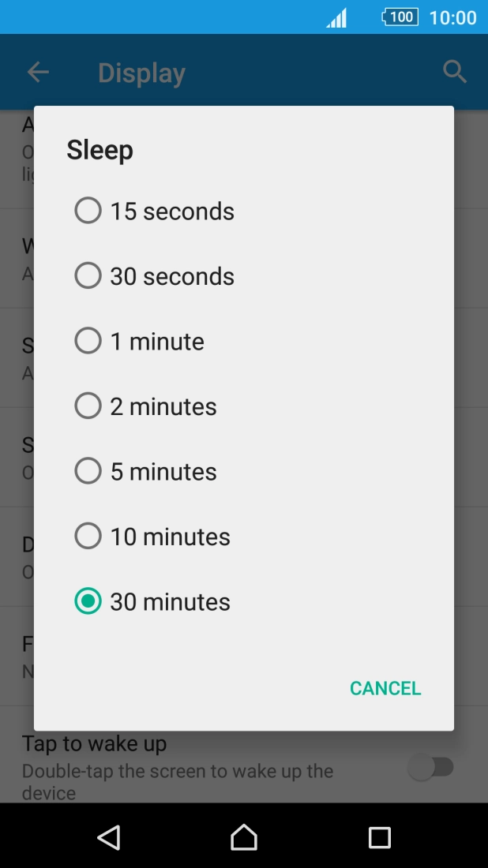This screenshot has height=868, width=488.
Task: Tap the Sleep dialog title
Action: (100, 150)
